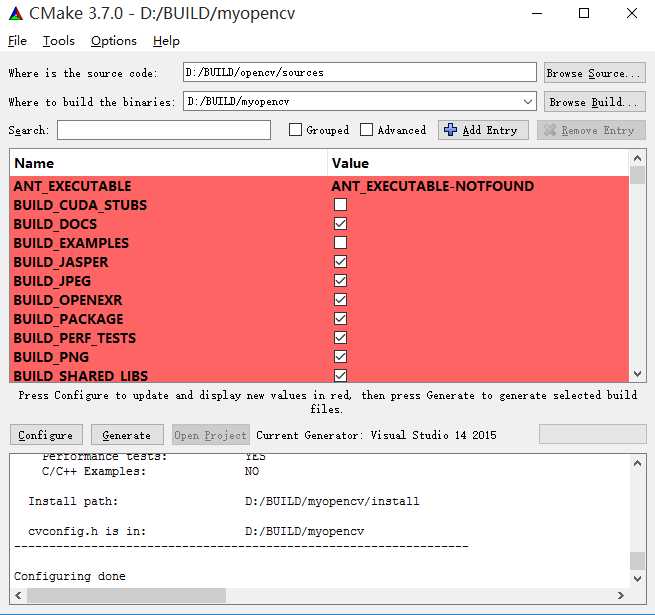
Task: Click the source code path field
Action: (x=360, y=72)
